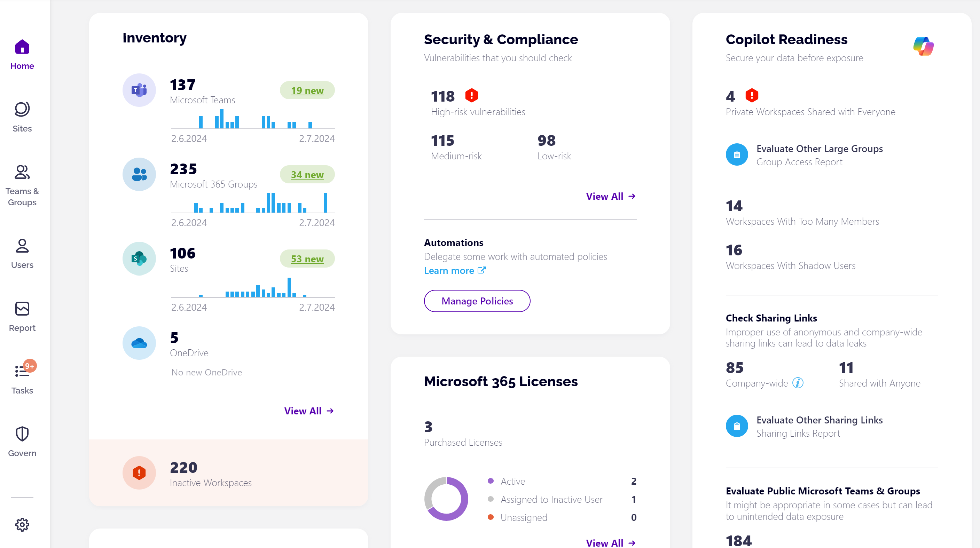Click View All in Microsoft 365 Licenses
This screenshot has height=548, width=980.
(x=611, y=543)
